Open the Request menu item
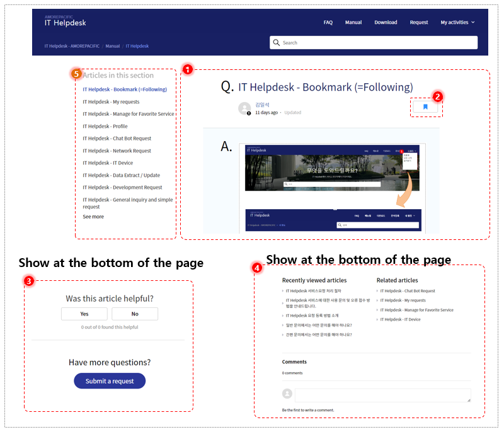 418,22
